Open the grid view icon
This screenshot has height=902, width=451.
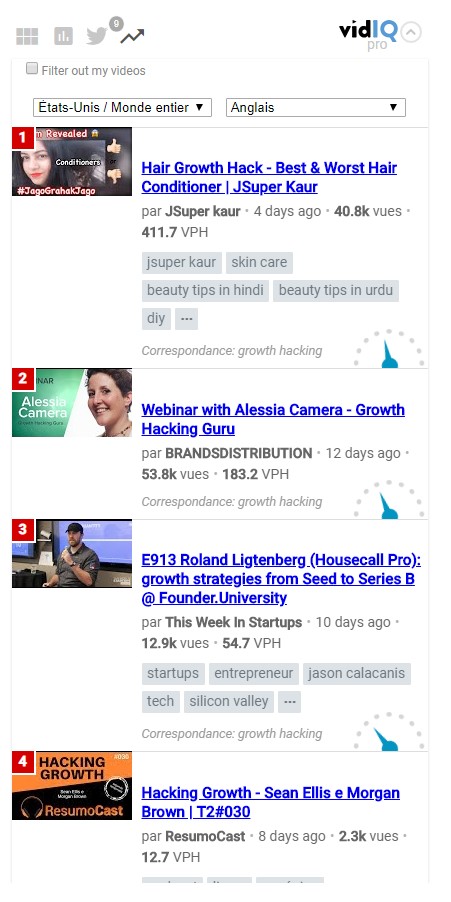coord(27,36)
